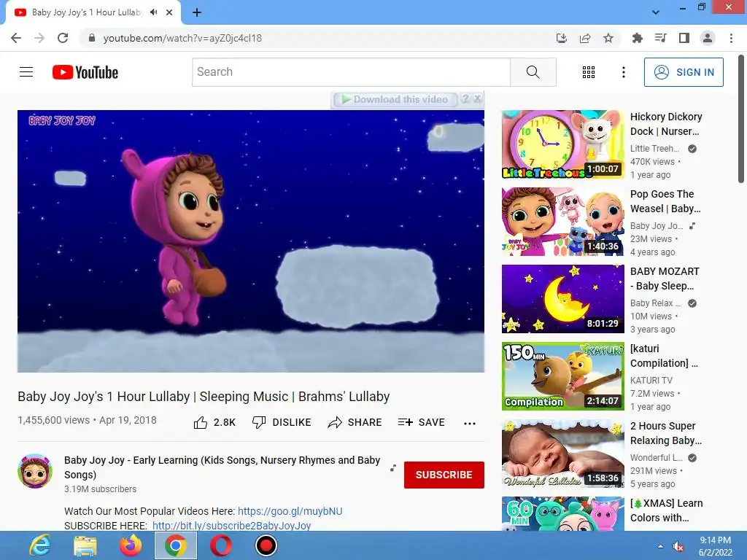This screenshot has height=560, width=747.
Task: Open Chrome profile avatar
Action: (x=708, y=38)
